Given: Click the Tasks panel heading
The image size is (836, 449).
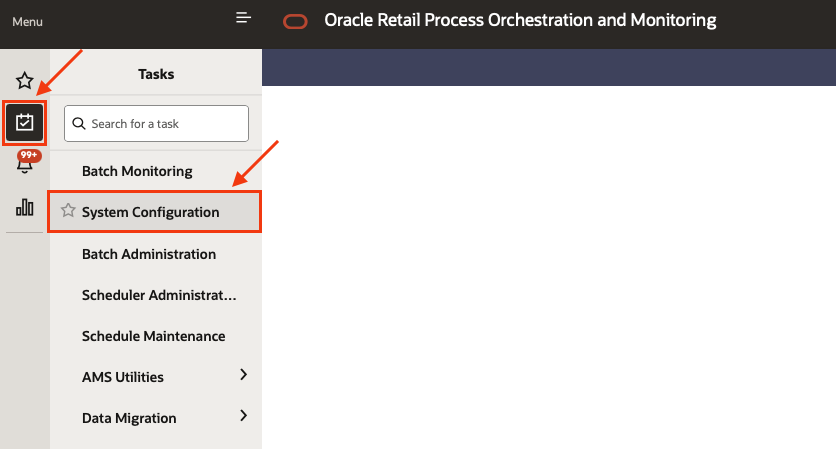Looking at the screenshot, I should coord(156,74).
